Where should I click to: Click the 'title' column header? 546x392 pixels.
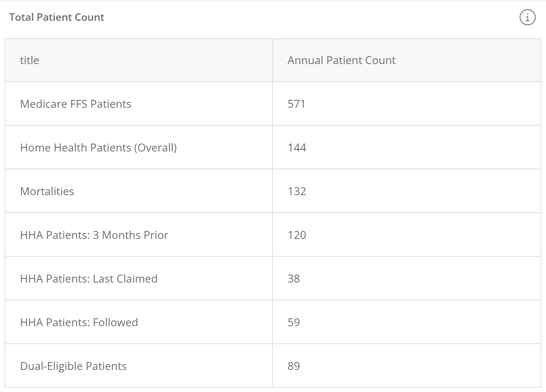tap(30, 60)
